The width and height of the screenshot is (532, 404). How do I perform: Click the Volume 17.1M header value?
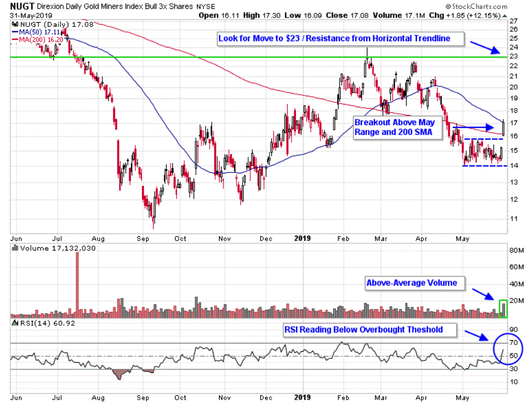tap(399, 15)
